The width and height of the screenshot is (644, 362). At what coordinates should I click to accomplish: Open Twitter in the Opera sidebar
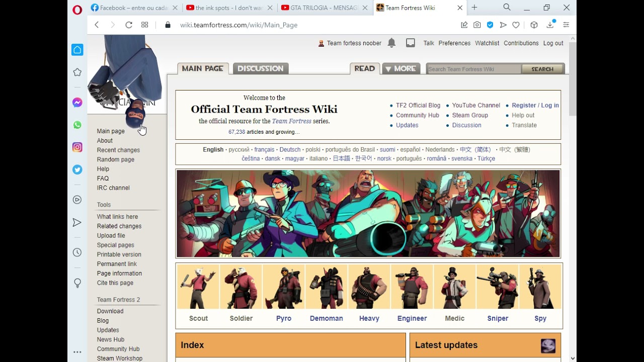77,169
